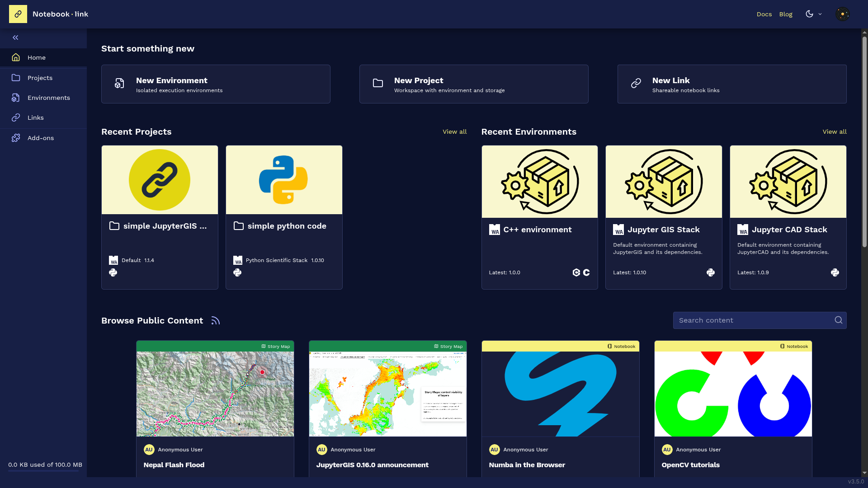Click the v3.5.0 version label
The width and height of the screenshot is (868, 488).
pos(856,482)
